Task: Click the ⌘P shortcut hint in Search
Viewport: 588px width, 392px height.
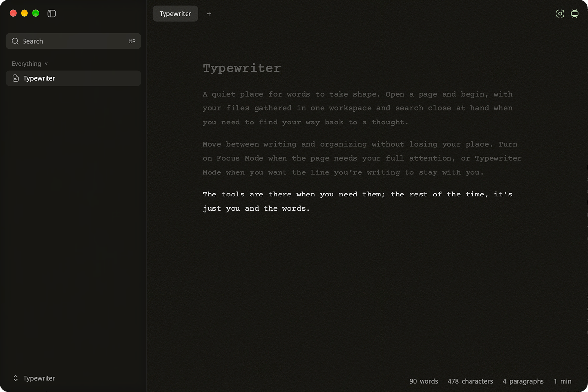Action: (132, 41)
